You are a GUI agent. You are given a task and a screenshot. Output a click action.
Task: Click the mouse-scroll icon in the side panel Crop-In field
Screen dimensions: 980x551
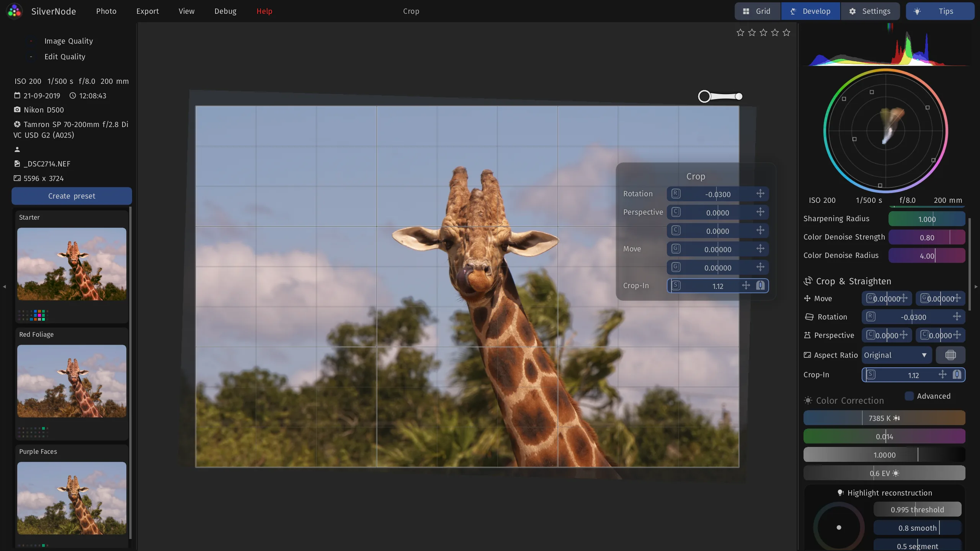tap(957, 375)
